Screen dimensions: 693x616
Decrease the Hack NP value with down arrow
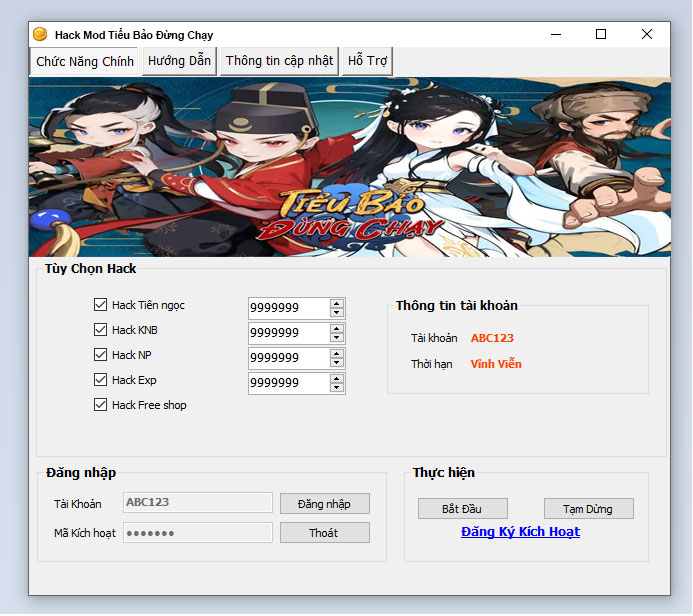(x=337, y=363)
